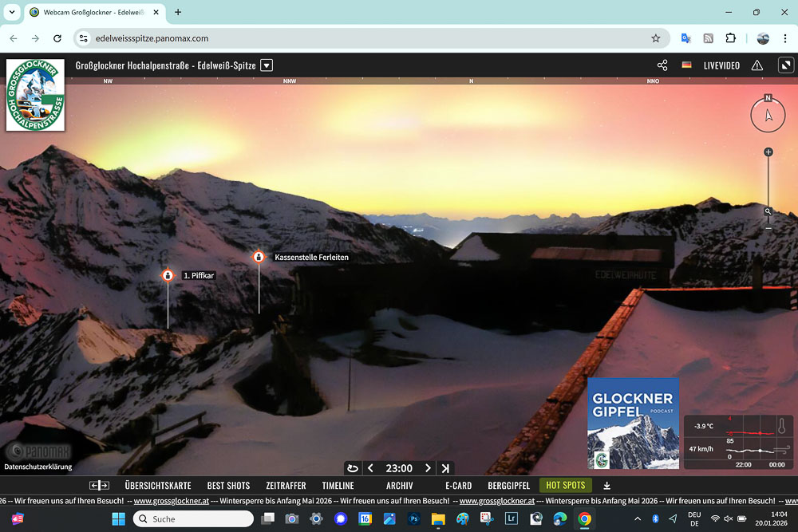Click the compass north arrow
Viewport: 798px width, 532px height.
pyautogui.click(x=768, y=116)
